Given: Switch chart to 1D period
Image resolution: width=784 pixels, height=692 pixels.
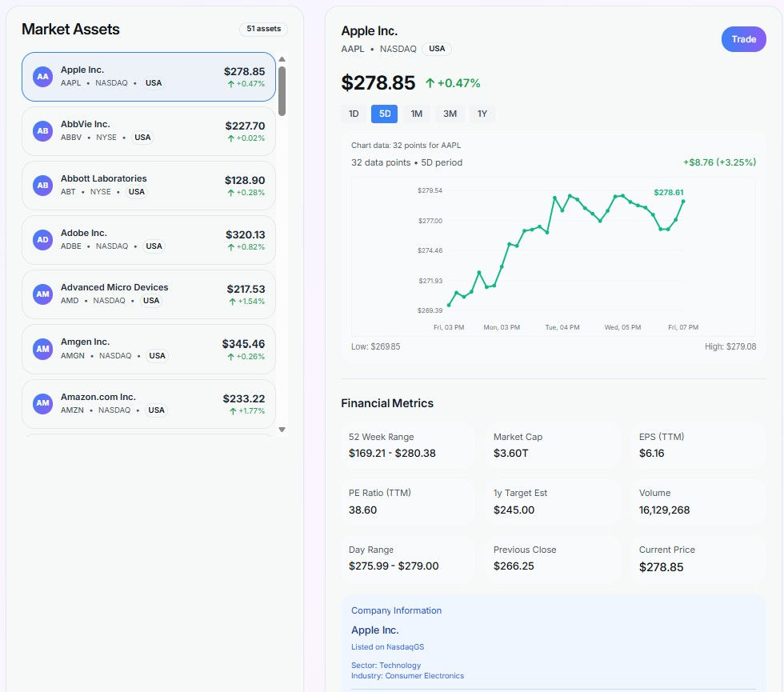Looking at the screenshot, I should click(354, 114).
